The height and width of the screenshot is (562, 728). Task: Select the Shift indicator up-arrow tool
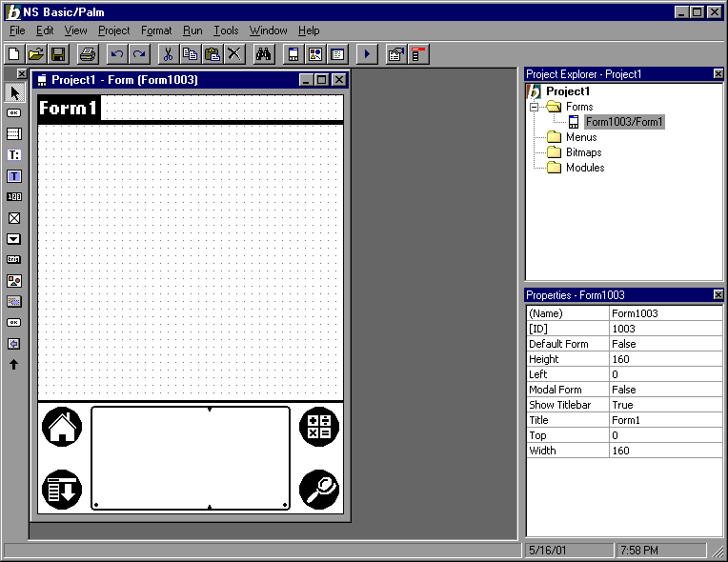click(x=14, y=365)
